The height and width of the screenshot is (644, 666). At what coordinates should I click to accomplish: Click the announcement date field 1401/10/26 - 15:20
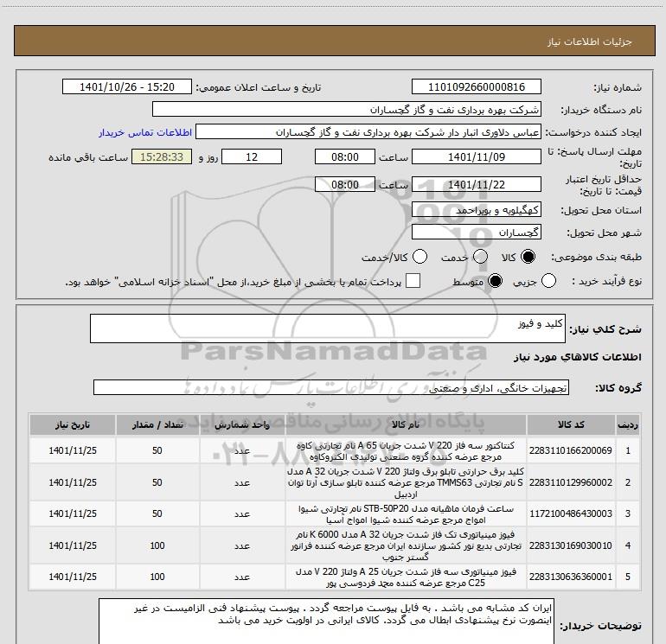(x=127, y=86)
